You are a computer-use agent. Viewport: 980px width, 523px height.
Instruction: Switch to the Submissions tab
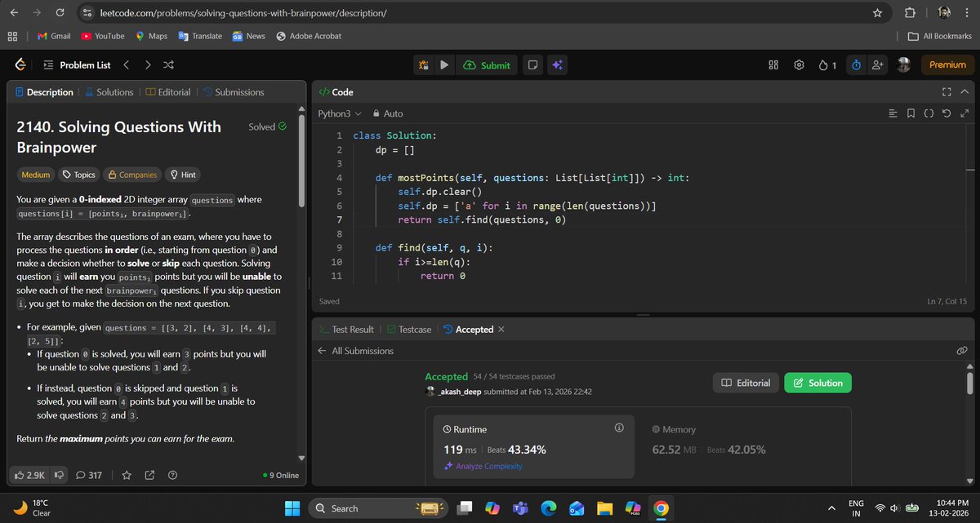(233, 92)
